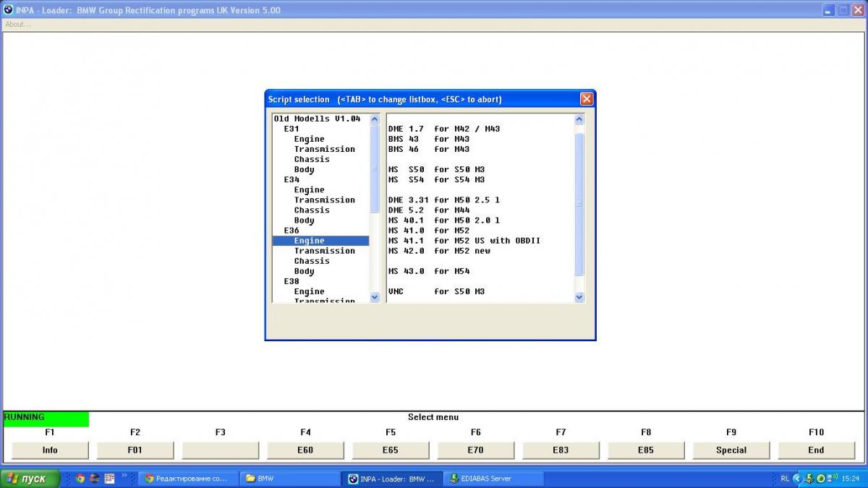Choose DME 5.2 for M44
Image resolution: width=868 pixels, height=488 pixels.
coord(429,210)
